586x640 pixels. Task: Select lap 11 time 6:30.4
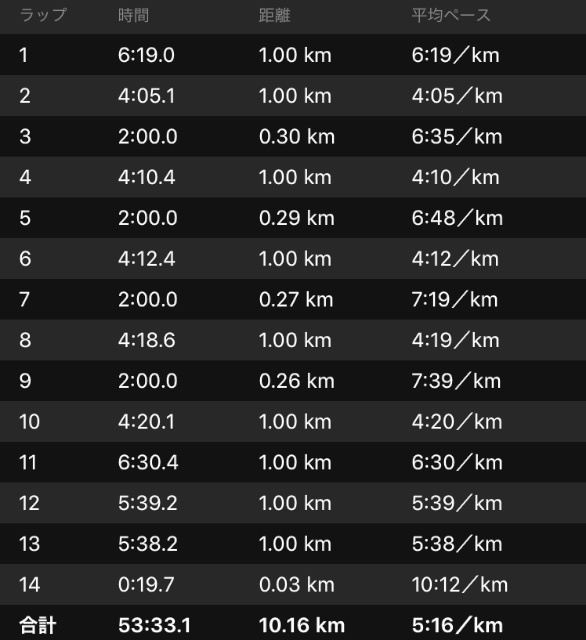pos(148,462)
